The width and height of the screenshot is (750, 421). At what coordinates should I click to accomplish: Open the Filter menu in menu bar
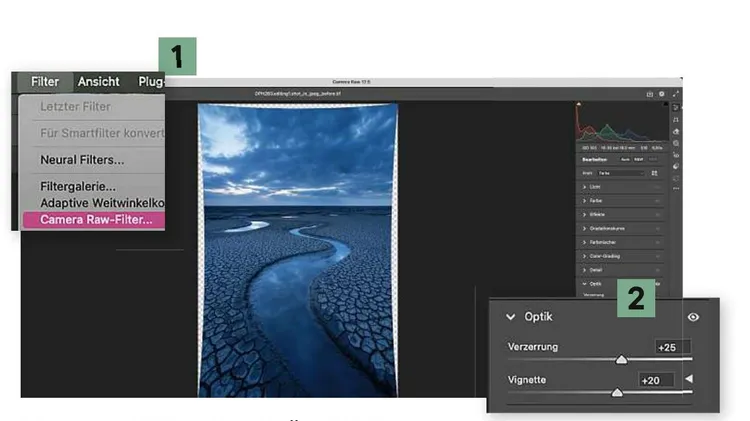(x=44, y=82)
